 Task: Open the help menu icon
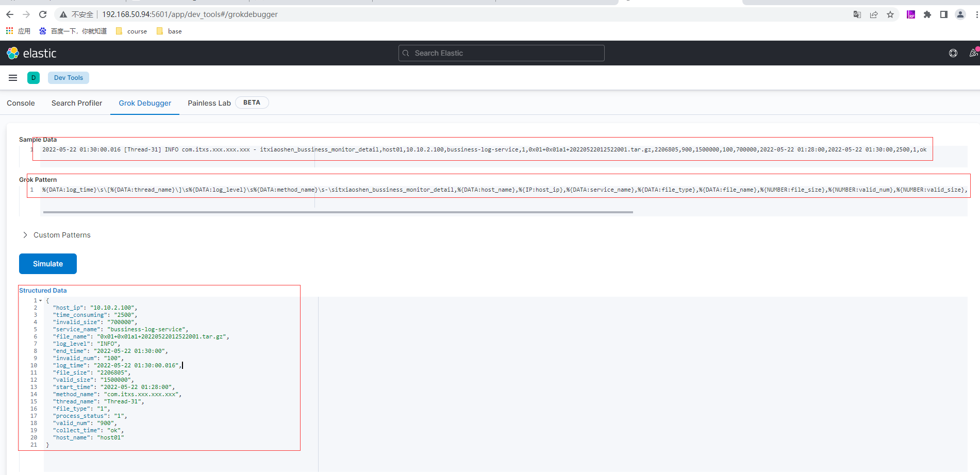953,53
